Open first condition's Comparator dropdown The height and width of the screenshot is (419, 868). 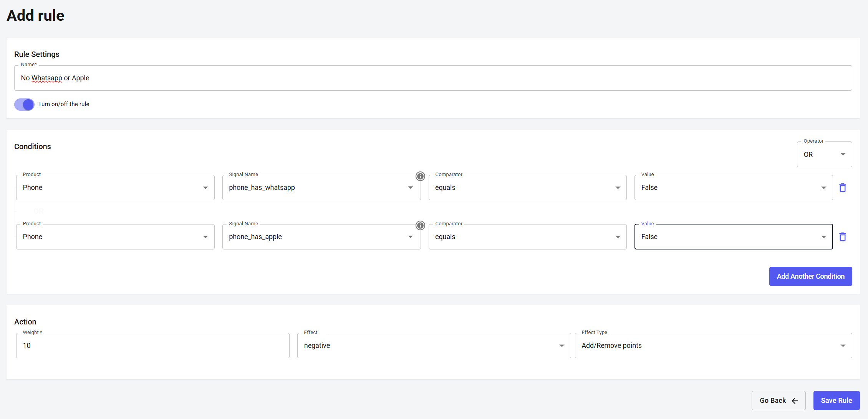tap(527, 188)
